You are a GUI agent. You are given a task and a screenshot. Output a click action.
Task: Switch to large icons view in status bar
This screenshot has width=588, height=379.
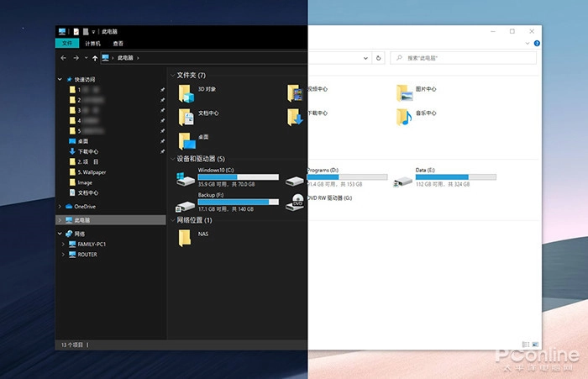pos(534,345)
